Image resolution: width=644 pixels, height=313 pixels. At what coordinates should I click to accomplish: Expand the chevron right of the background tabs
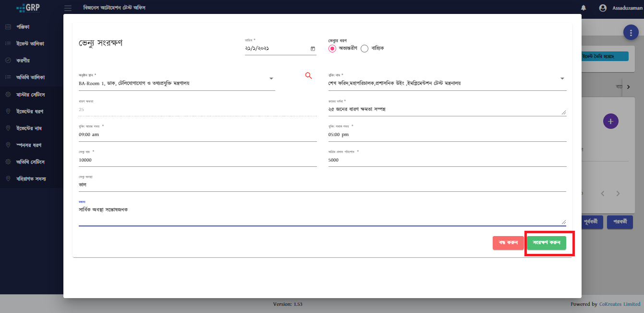click(x=628, y=87)
